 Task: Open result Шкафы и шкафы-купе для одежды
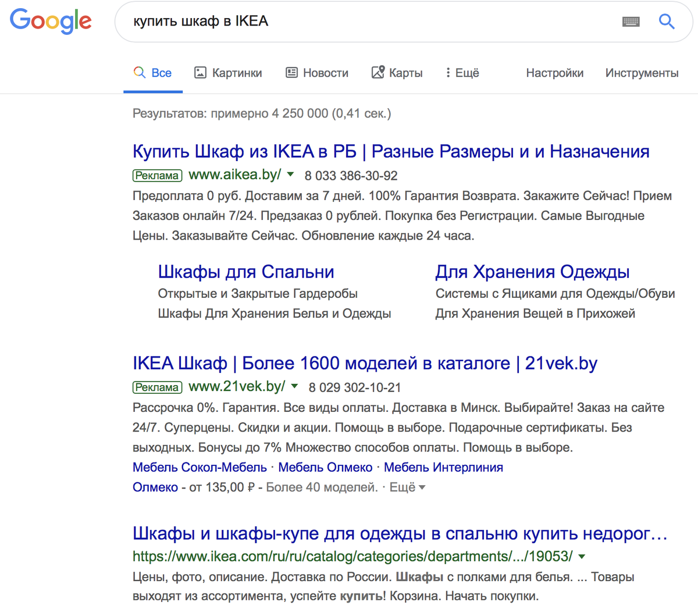[400, 533]
